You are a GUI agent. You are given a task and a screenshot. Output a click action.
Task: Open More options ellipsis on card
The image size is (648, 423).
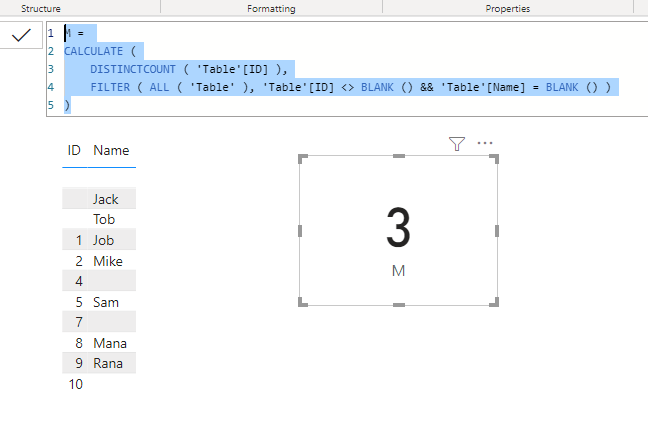coord(485,143)
